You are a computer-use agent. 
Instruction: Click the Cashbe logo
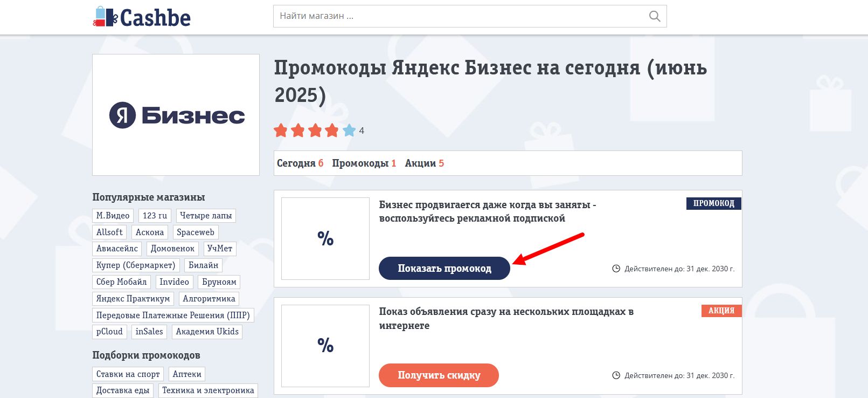[x=142, y=17]
